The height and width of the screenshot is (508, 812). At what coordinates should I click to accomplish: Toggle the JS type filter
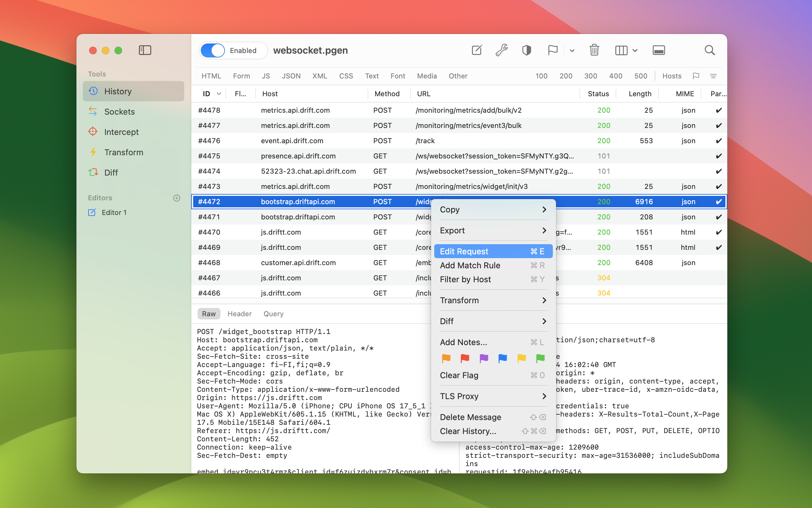tap(266, 76)
